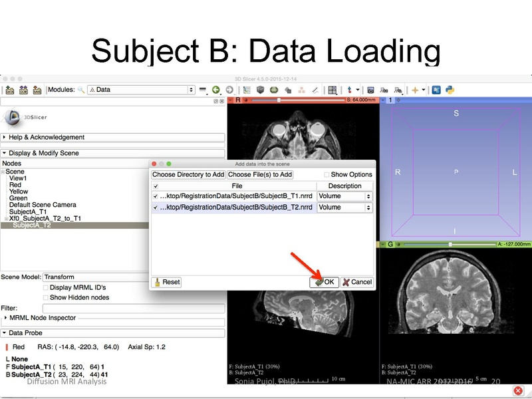Uncheck the SubjectB_T1.nrrd file entry
Viewport: 532px width, 399px height.
pyautogui.click(x=155, y=196)
